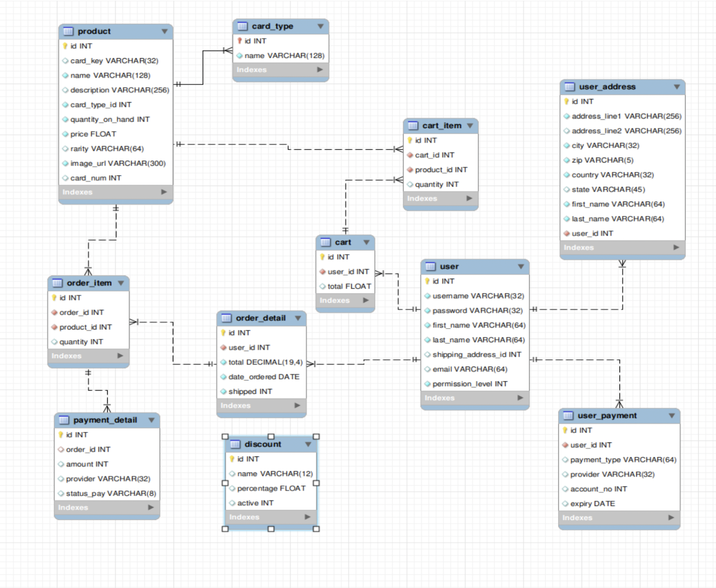Click foreign key icon beside order_item order_id
716x588 pixels.
(54, 313)
